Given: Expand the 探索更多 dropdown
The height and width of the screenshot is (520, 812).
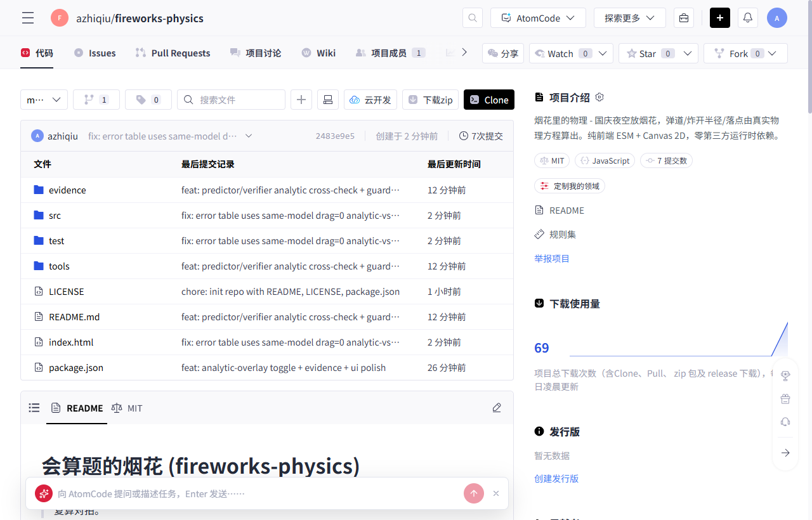Looking at the screenshot, I should point(630,18).
